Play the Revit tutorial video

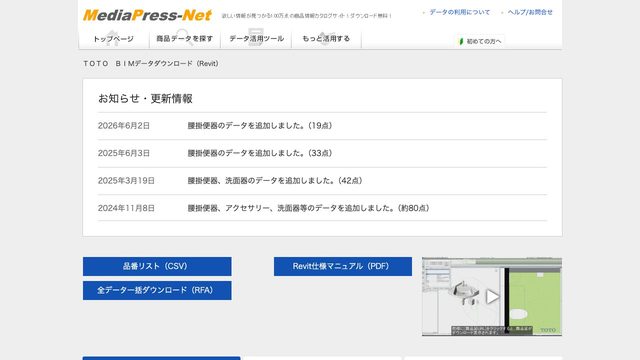point(492,297)
